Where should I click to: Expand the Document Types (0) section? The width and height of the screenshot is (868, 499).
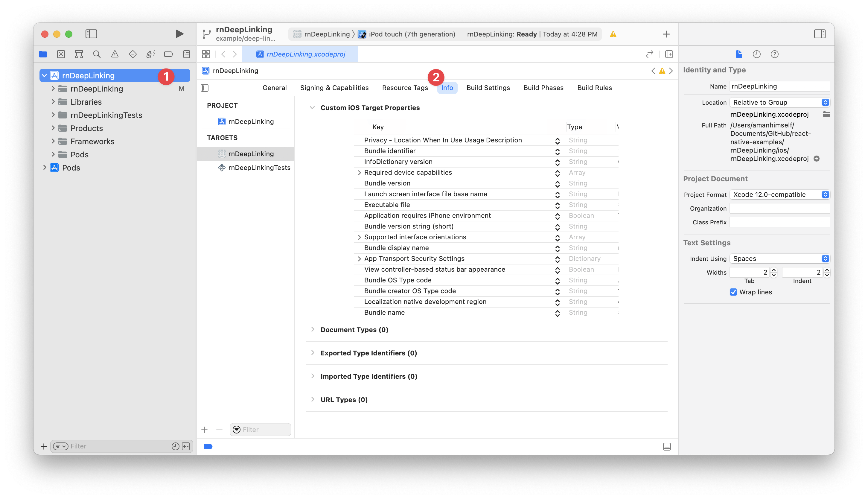point(312,329)
